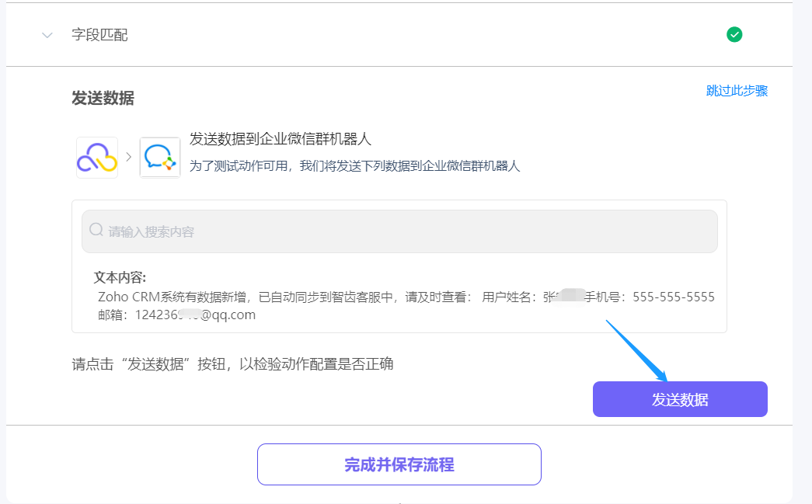The image size is (812, 504).
Task: Click the Zoho CRM cloud icon
Action: pos(97,158)
